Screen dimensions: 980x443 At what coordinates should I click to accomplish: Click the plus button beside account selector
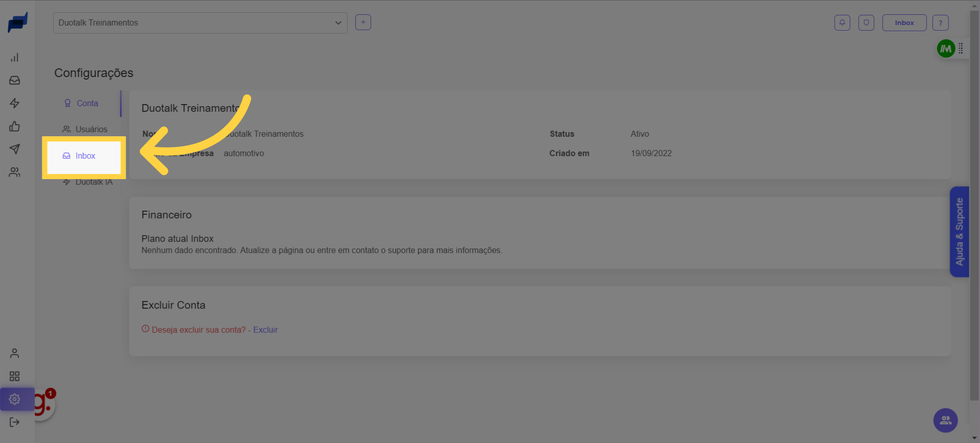tap(363, 22)
